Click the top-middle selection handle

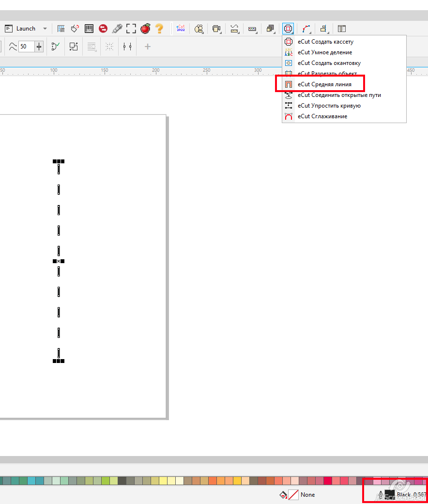[x=59, y=161]
